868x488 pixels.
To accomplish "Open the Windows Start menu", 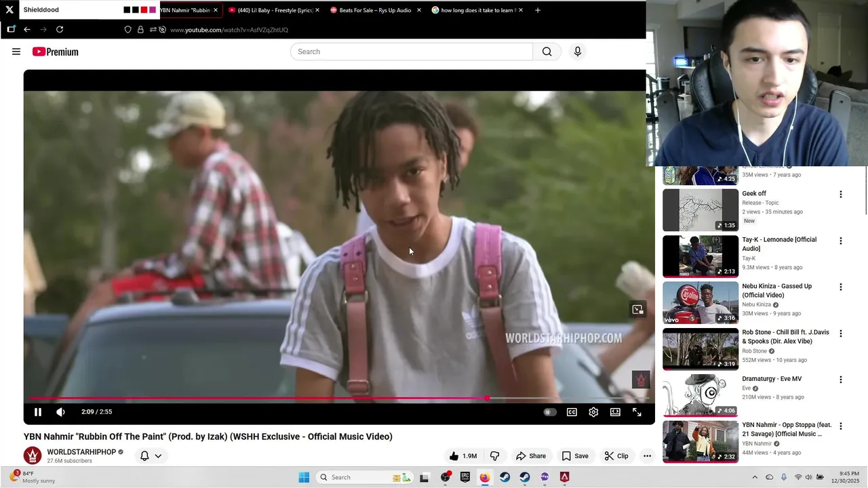I will click(x=304, y=477).
